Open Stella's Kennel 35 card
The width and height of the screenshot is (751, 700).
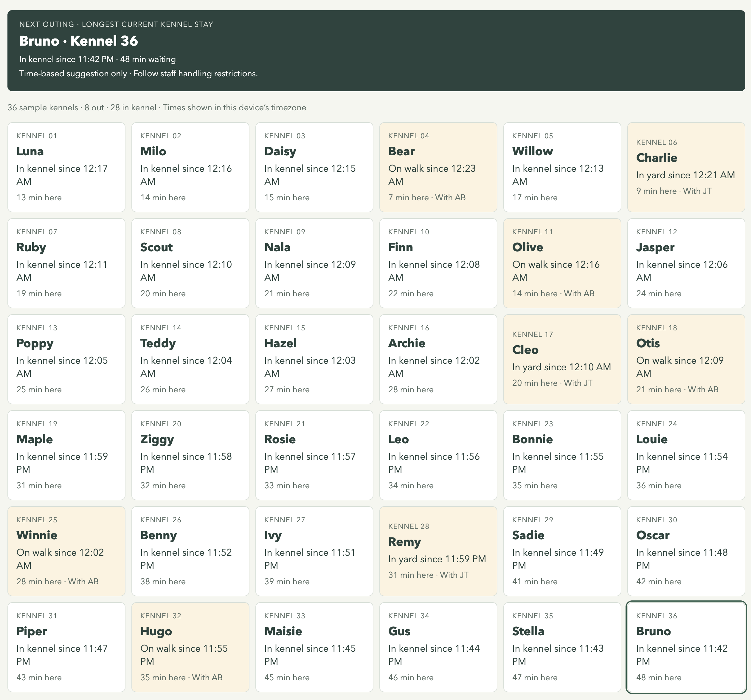pos(562,647)
